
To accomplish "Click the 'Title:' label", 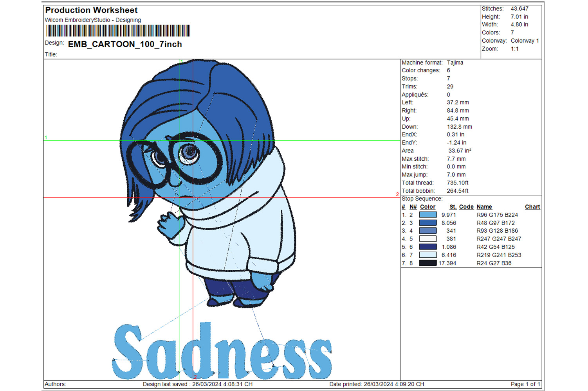I will (x=51, y=54).
